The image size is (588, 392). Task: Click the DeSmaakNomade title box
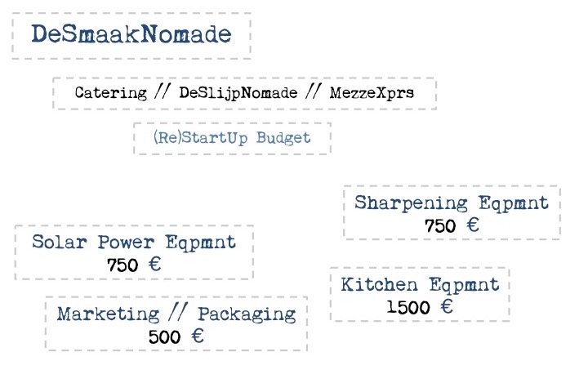(131, 36)
